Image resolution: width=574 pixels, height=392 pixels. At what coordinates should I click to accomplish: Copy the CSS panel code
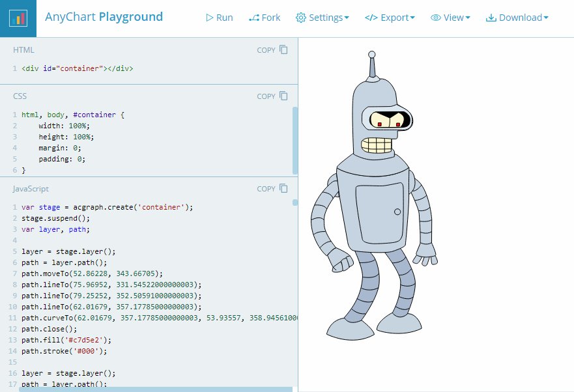(x=272, y=96)
